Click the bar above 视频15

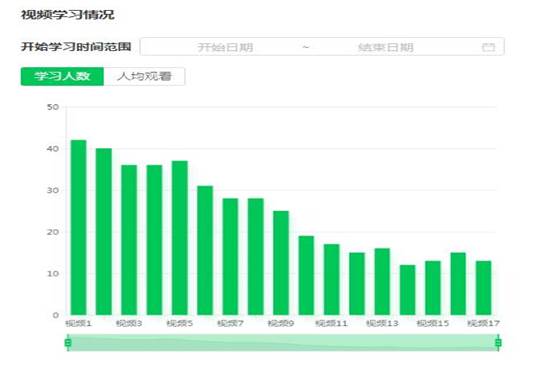tap(433, 288)
